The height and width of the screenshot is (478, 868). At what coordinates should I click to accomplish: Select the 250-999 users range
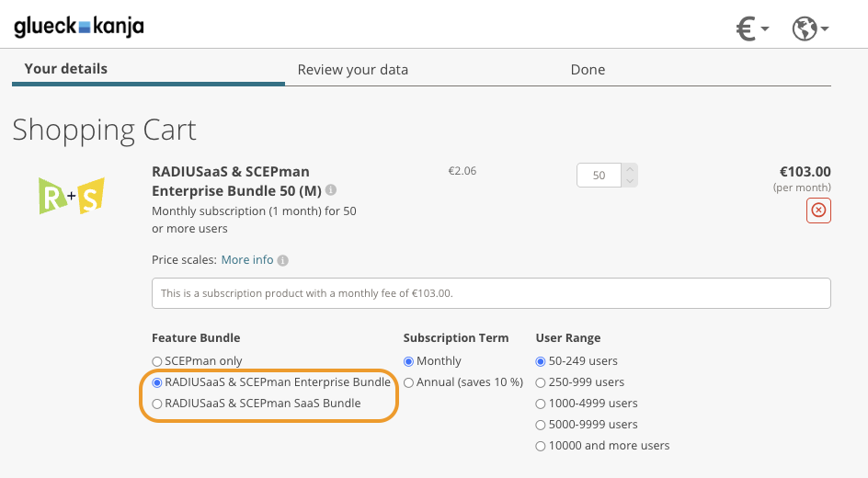541,382
